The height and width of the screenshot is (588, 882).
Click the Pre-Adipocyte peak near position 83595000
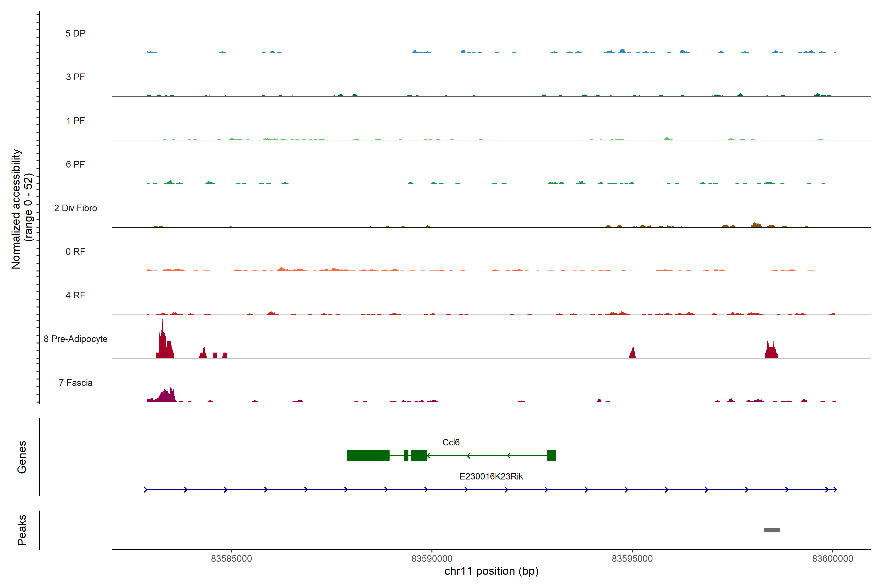click(x=632, y=354)
